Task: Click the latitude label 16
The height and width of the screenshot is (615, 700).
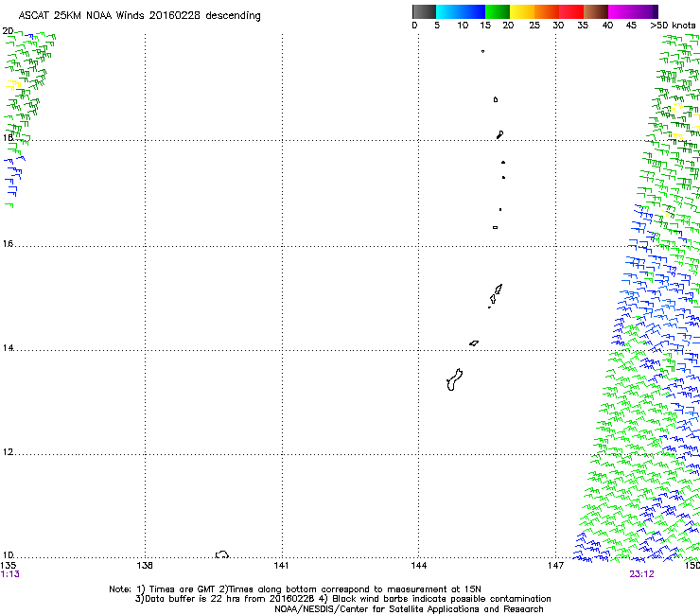Action: [8, 243]
